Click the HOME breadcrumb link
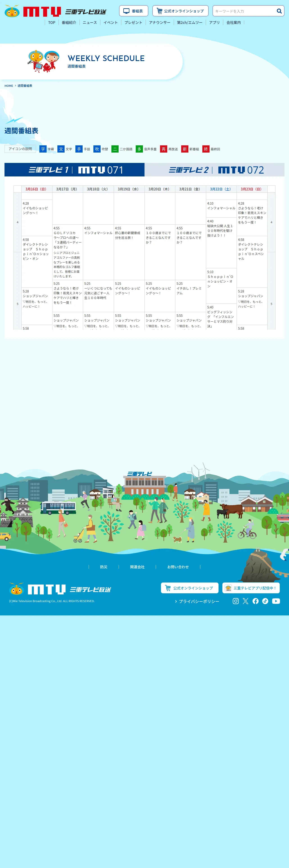Screen dimensions: 289x868 (x=9, y=86)
